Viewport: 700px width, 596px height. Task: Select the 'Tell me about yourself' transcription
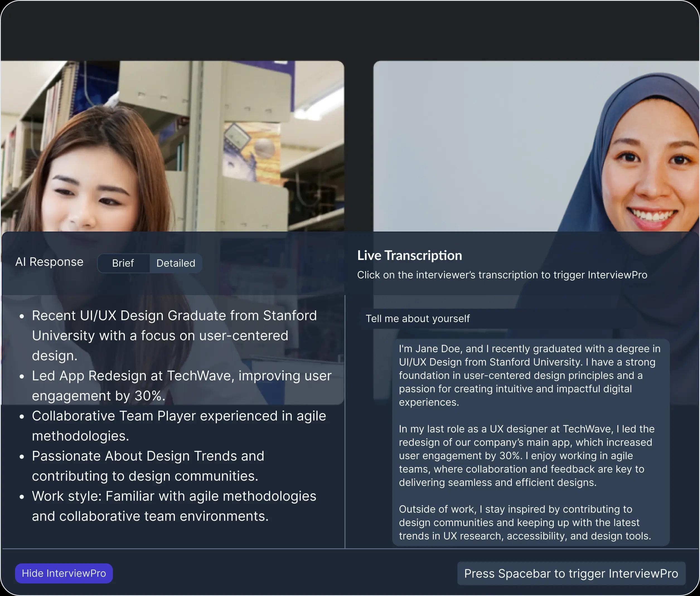pyautogui.click(x=418, y=318)
